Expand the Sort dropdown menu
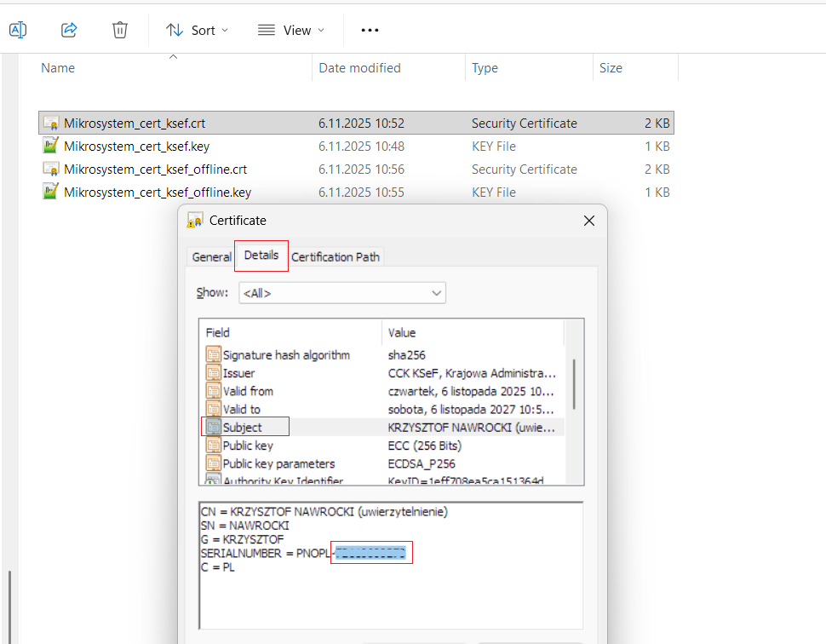826x644 pixels. click(x=198, y=30)
